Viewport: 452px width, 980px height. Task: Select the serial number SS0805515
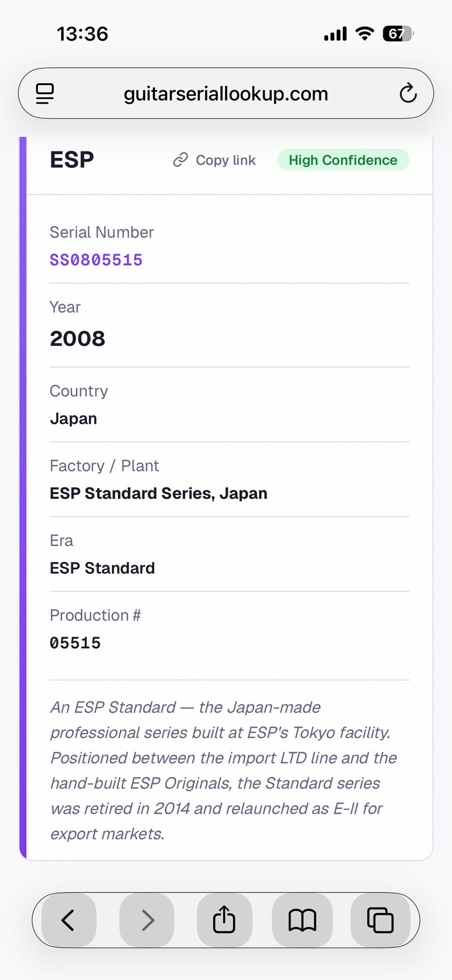coord(96,260)
